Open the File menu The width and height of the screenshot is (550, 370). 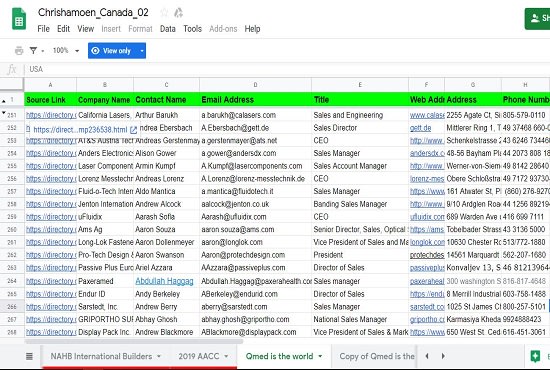pos(43,29)
